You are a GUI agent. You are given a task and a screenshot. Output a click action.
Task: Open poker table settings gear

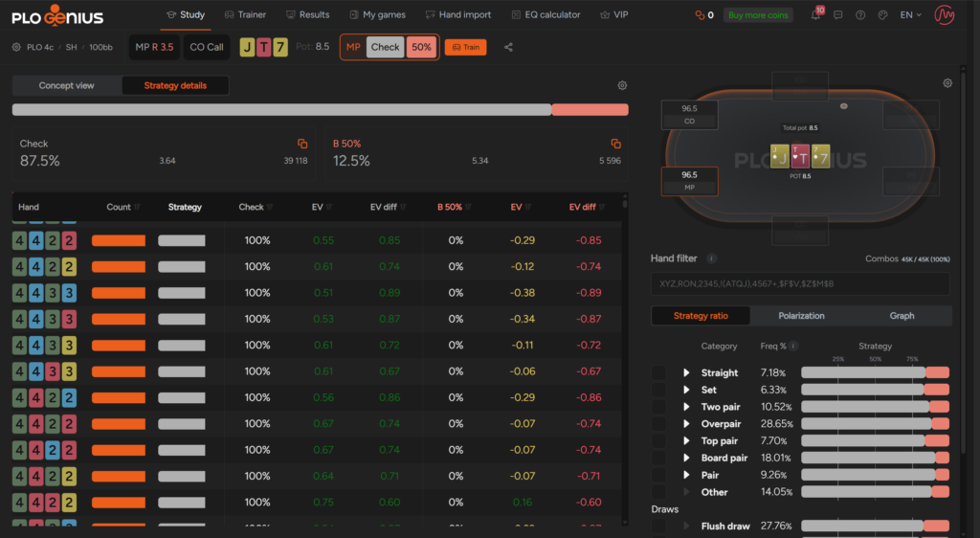coord(947,83)
